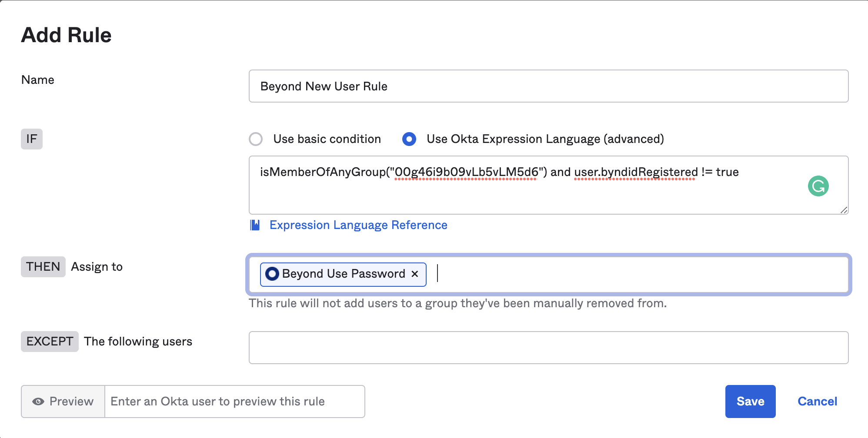Open the Expression Language Reference link
Screen dimensions: 868x438
[358, 225]
